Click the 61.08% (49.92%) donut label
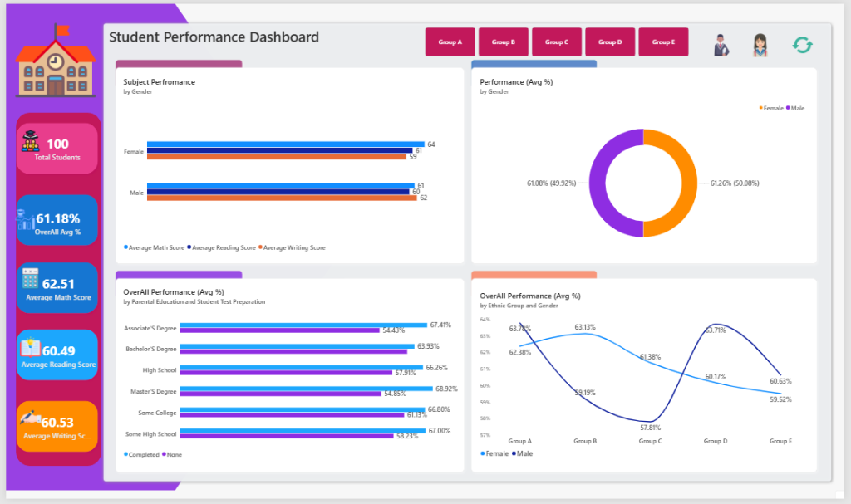This screenshot has height=504, width=851. [552, 183]
